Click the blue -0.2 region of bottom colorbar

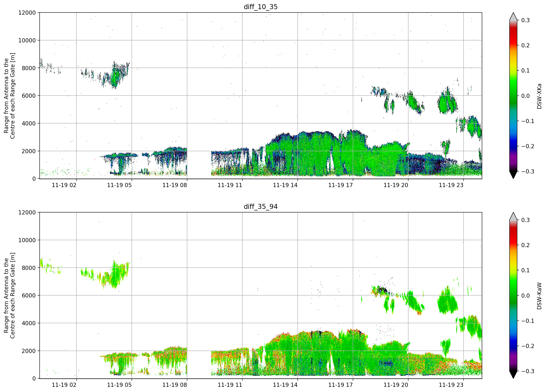(x=513, y=346)
